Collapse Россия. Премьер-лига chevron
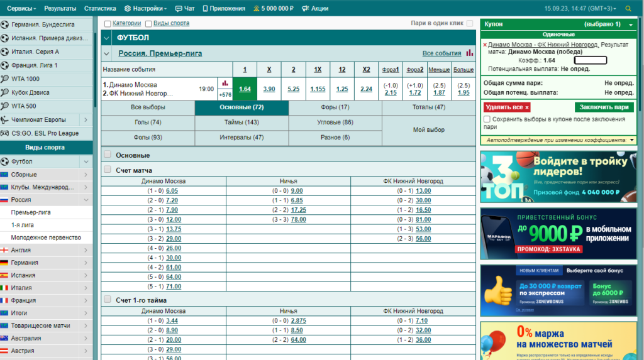This screenshot has height=360, width=644. pos(106,53)
